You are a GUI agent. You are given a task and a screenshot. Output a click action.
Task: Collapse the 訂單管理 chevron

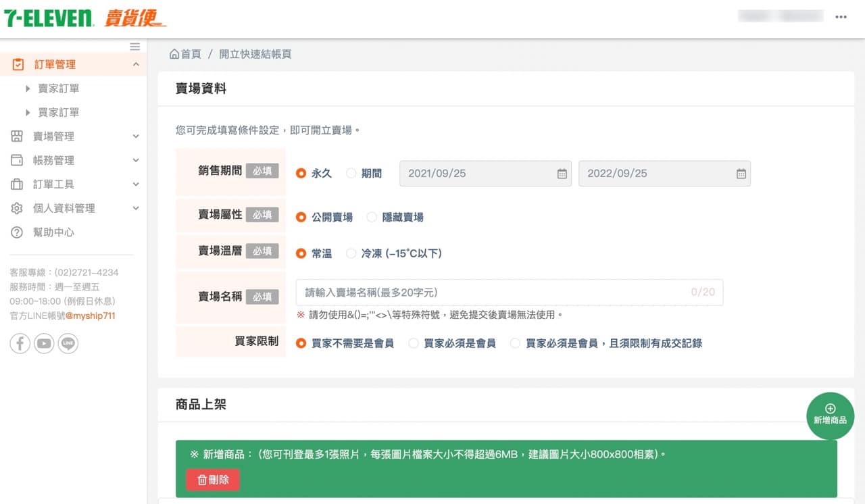[x=136, y=64]
